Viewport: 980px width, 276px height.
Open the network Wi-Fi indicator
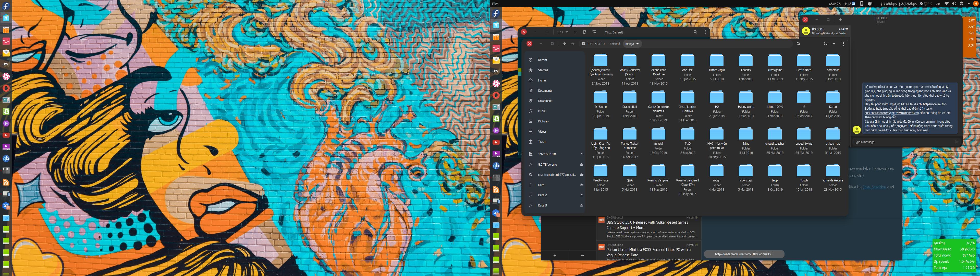pos(947,3)
